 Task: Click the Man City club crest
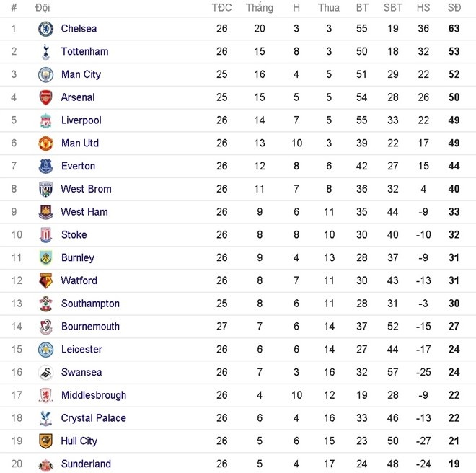pyautogui.click(x=45, y=75)
